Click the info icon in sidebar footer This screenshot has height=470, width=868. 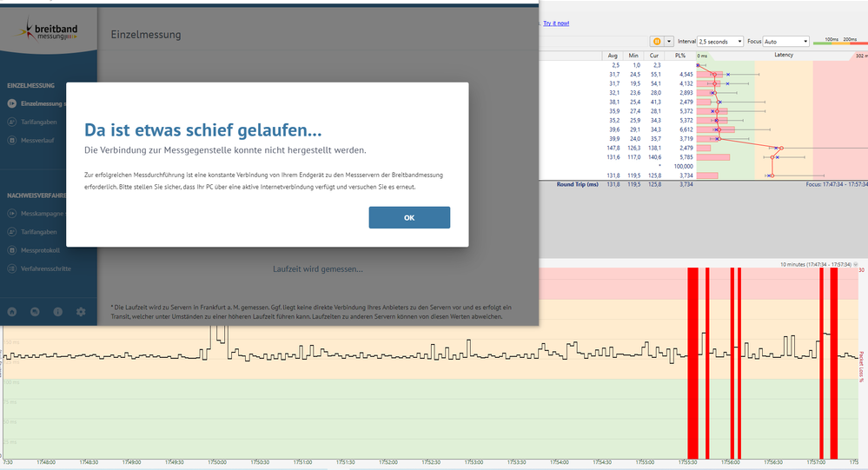point(57,312)
